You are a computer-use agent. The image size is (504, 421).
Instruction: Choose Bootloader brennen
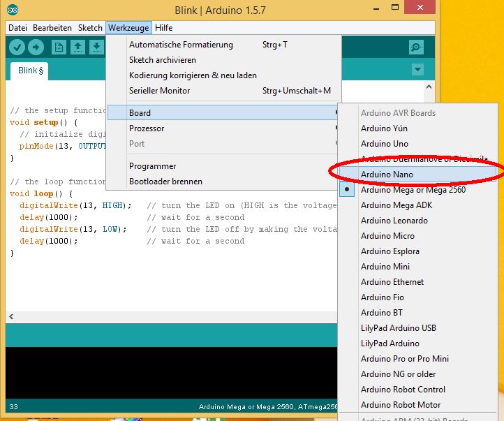(x=222, y=182)
